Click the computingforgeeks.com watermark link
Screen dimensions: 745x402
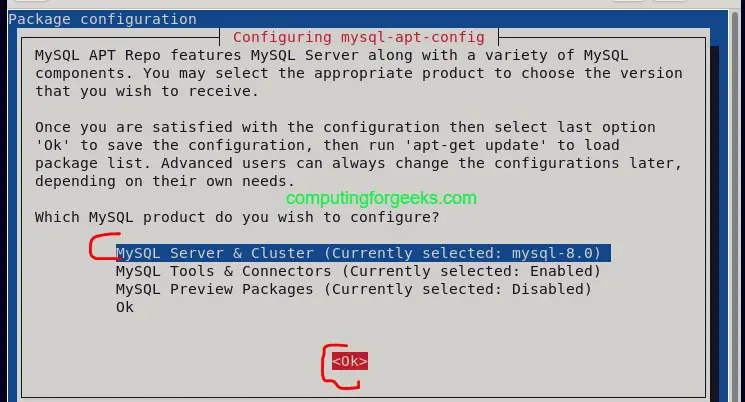tap(381, 198)
